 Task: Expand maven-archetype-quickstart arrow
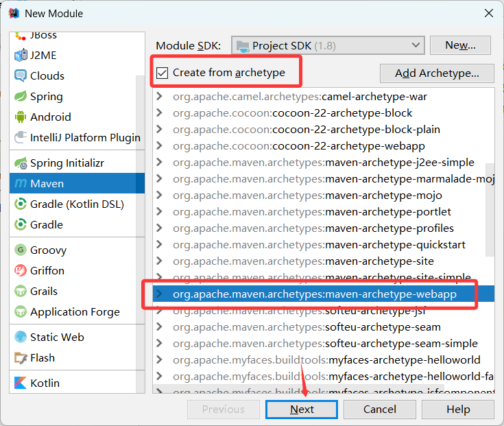click(159, 244)
